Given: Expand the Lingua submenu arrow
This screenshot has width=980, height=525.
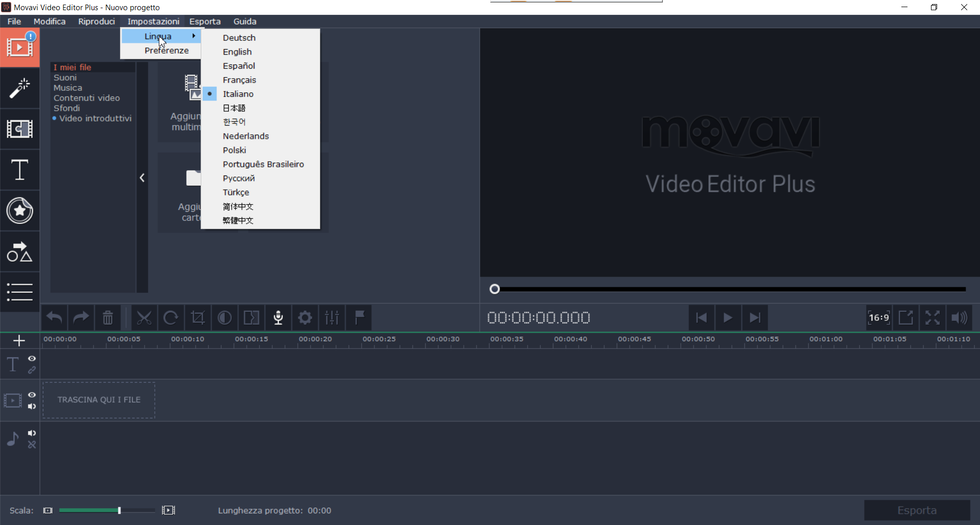Looking at the screenshot, I should (x=194, y=36).
